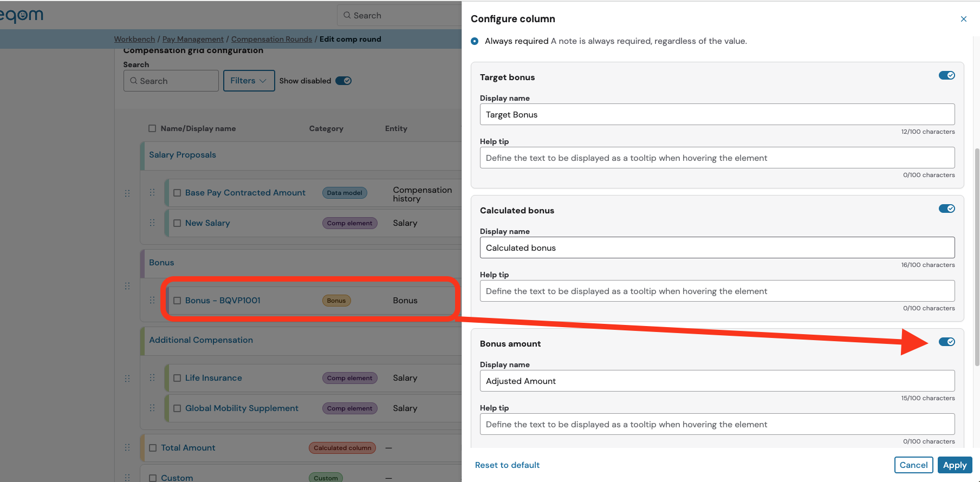This screenshot has height=482, width=980.
Task: Click the Bonus amount Display name field
Action: 717,381
